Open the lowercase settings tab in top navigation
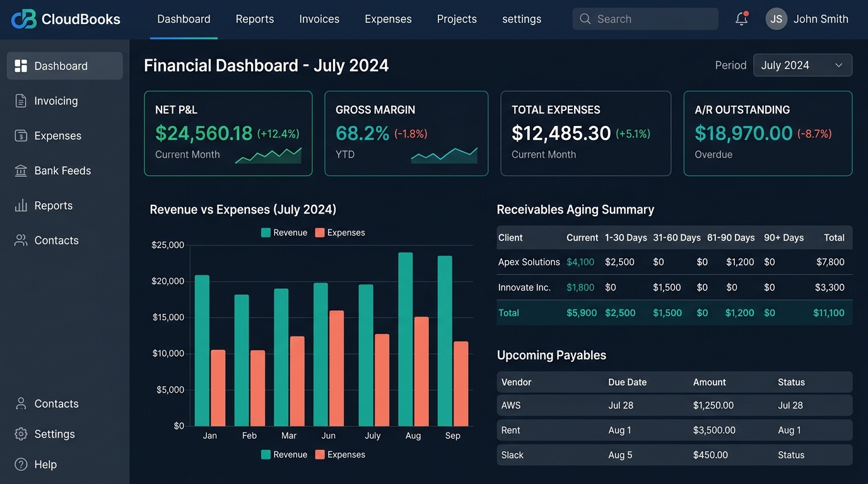The width and height of the screenshot is (868, 484). [522, 20]
